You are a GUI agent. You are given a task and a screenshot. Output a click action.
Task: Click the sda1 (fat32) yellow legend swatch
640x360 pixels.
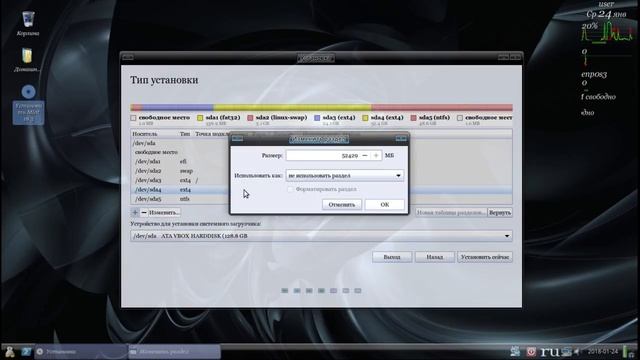tap(200, 118)
